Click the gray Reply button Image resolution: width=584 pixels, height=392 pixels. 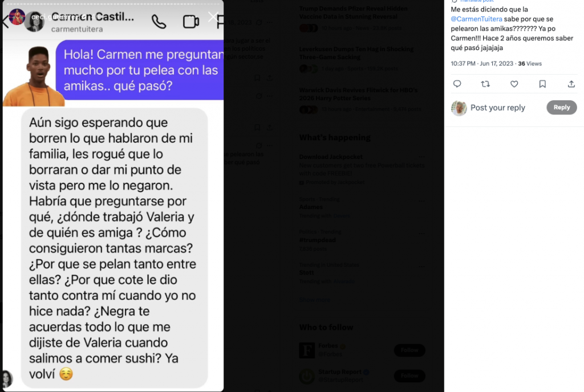point(561,108)
